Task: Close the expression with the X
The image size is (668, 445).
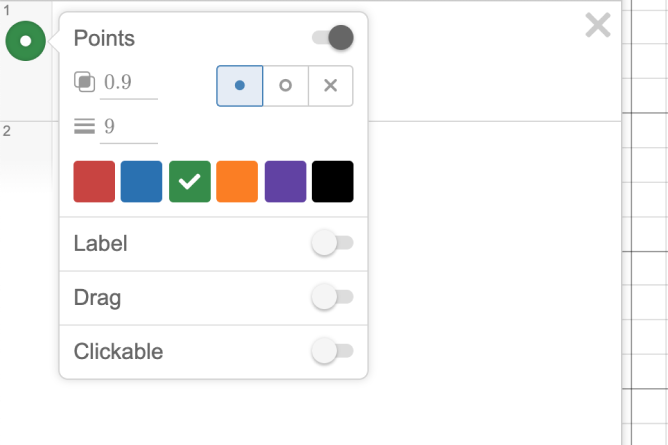Action: (597, 25)
